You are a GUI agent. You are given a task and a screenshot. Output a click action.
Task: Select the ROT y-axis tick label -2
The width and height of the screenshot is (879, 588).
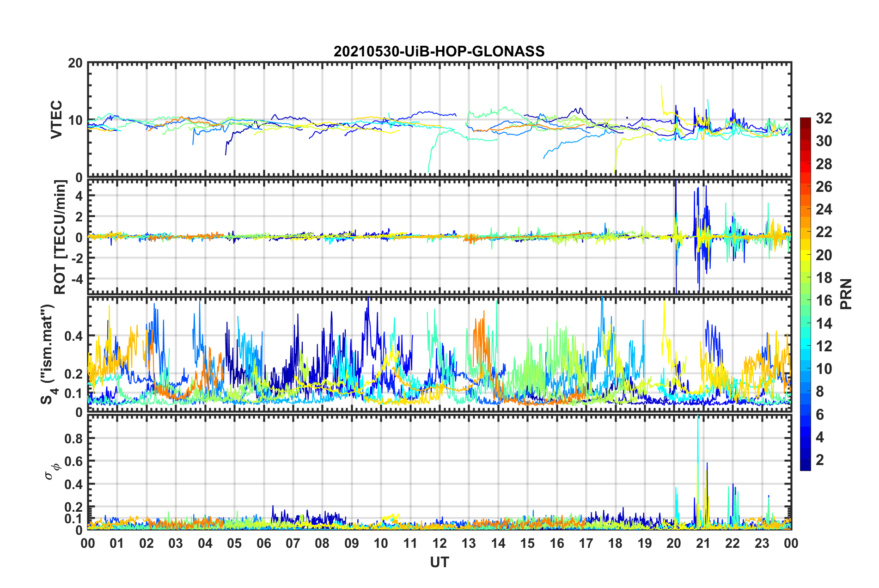(x=78, y=258)
